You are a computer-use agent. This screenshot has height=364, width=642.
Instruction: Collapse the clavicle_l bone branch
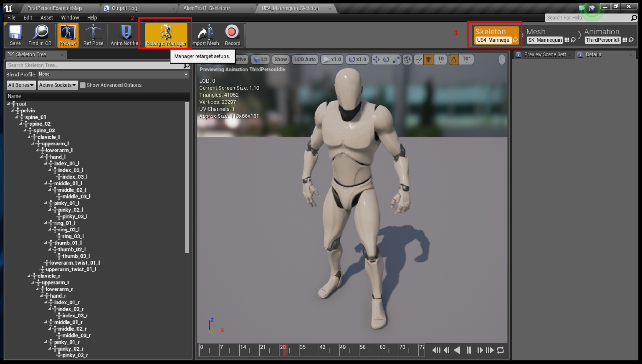(29, 137)
